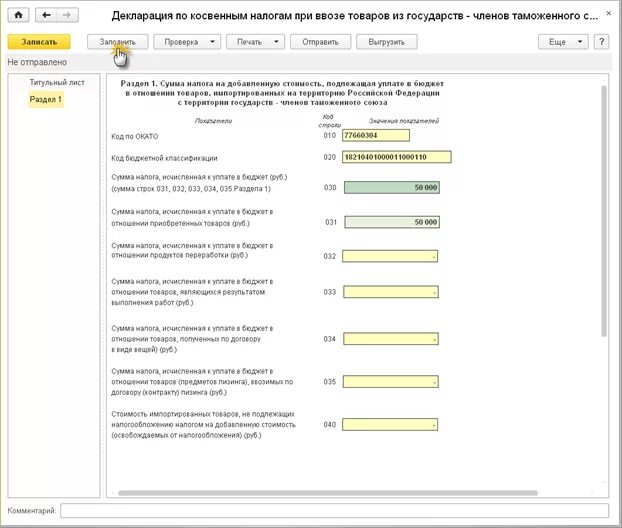Select Раздел 1 in the sidebar
The width and height of the screenshot is (622, 528).
coord(46,100)
